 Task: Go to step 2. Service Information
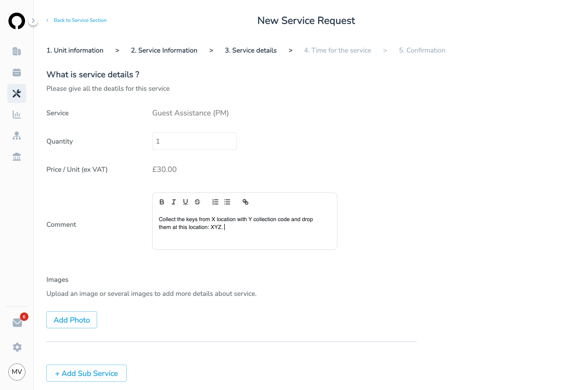click(x=164, y=50)
